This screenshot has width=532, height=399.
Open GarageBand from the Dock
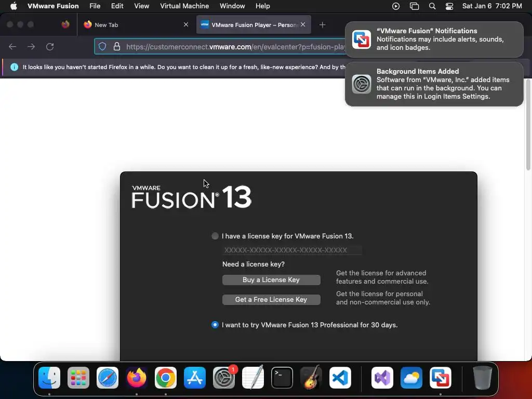pos(311,378)
